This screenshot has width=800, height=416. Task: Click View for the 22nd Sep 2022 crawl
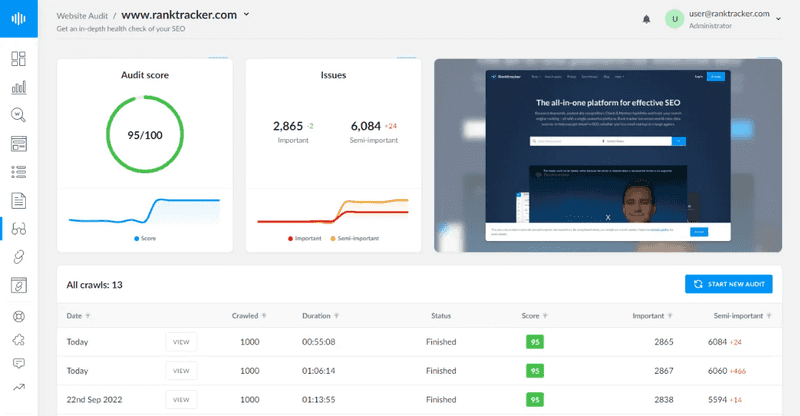[181, 400]
